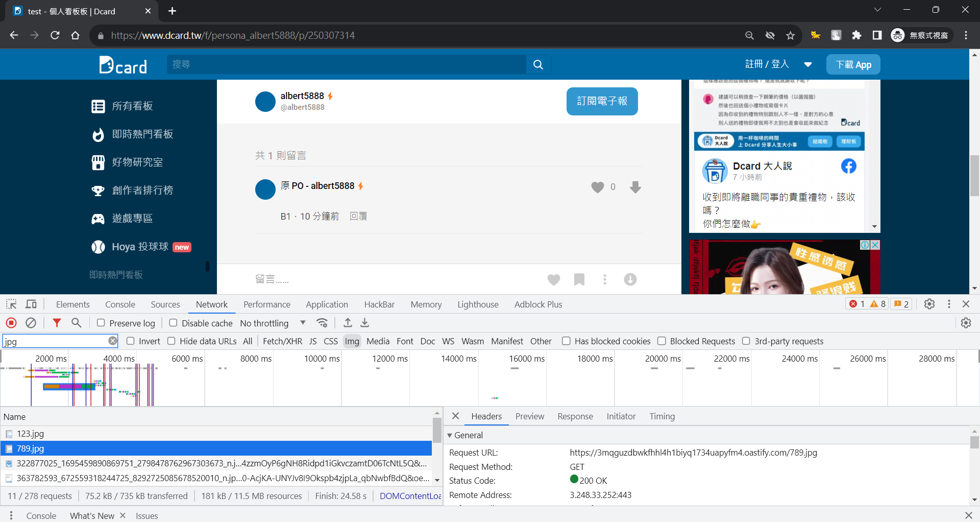The image size is (980, 522).
Task: Click the heart like icon on comment B1
Action: click(x=597, y=187)
